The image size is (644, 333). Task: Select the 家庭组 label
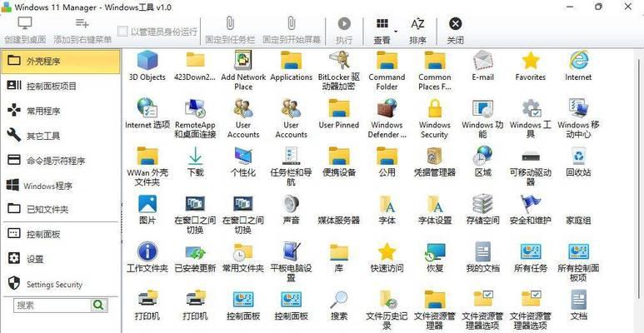(578, 221)
